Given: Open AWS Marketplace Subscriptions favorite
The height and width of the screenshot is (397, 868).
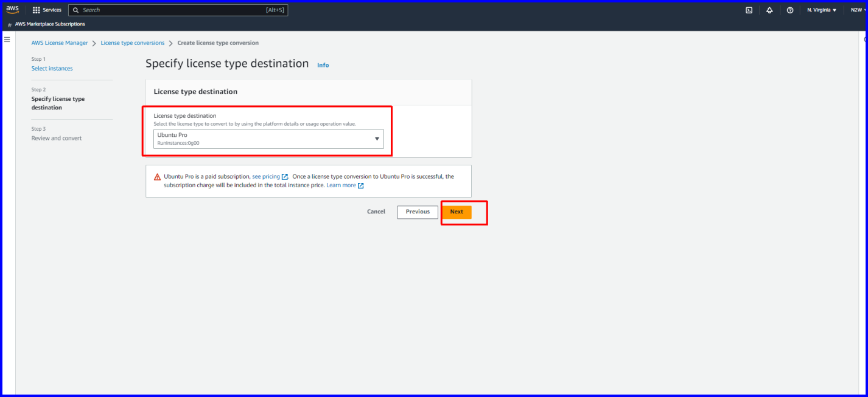Looking at the screenshot, I should 50,24.
